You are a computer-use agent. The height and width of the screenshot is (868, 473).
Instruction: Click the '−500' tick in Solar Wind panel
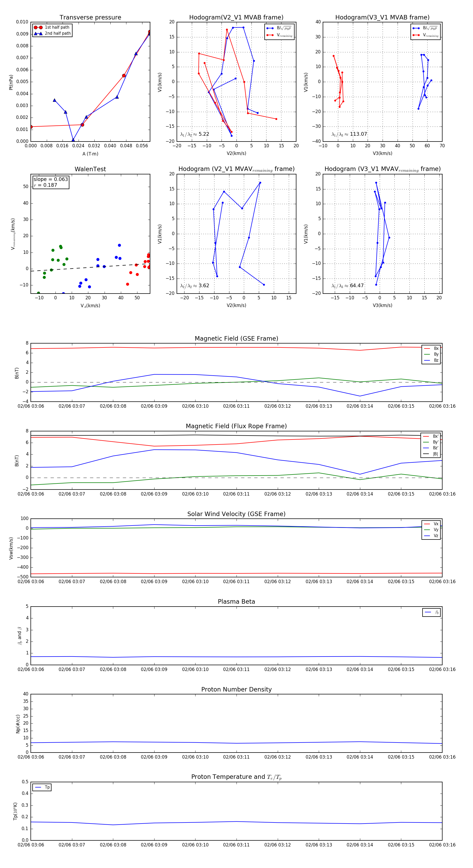pos(22,577)
